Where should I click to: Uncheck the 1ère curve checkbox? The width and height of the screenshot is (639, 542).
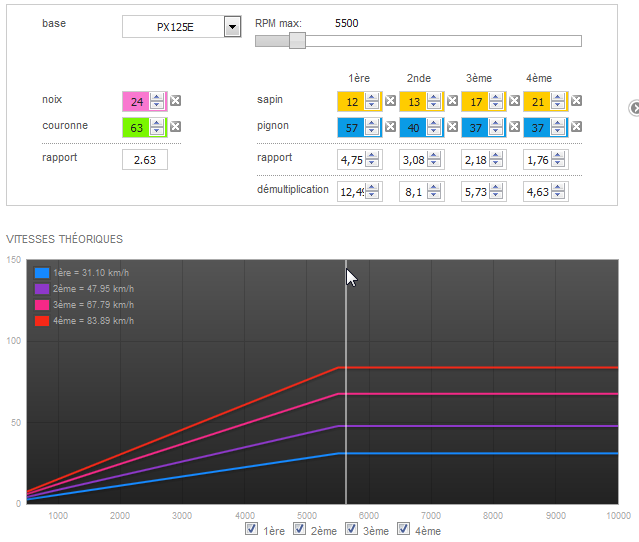[x=251, y=529]
